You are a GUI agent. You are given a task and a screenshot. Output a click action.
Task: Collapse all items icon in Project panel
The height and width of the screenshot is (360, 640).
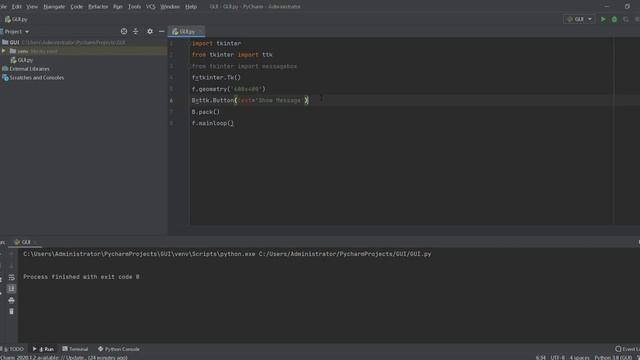point(136,31)
